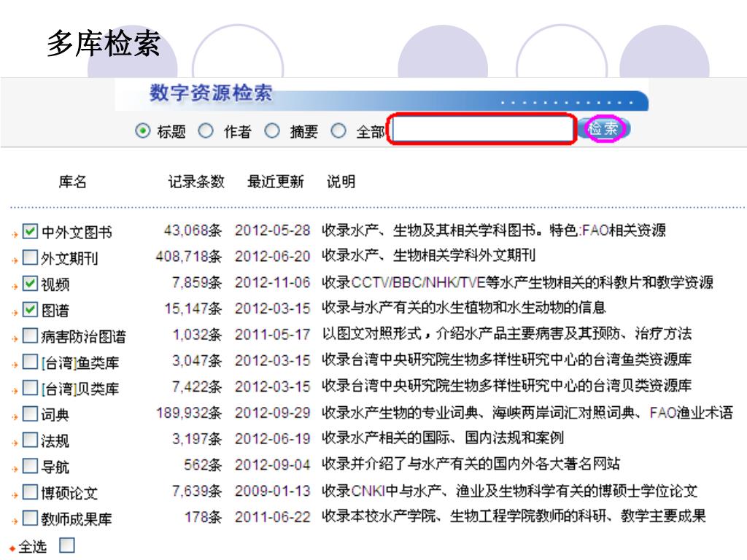
Task: Click the 562条 record count
Action: coord(203,464)
